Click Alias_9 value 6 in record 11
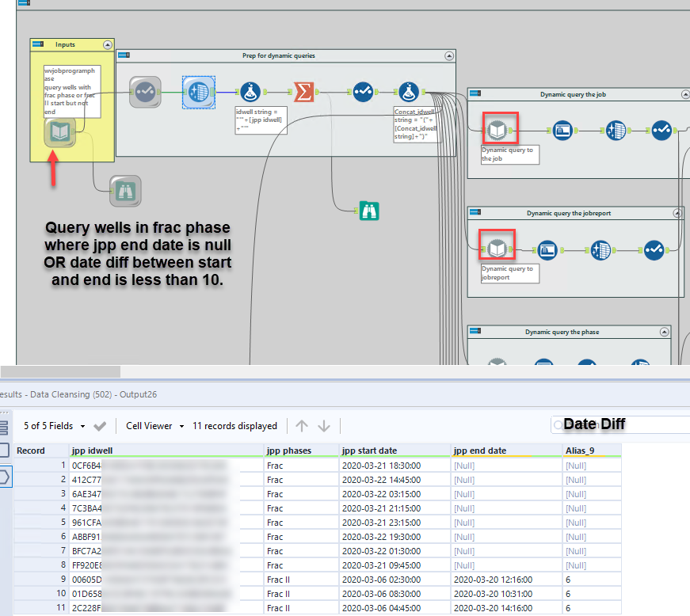The width and height of the screenshot is (690, 616). pos(592,608)
